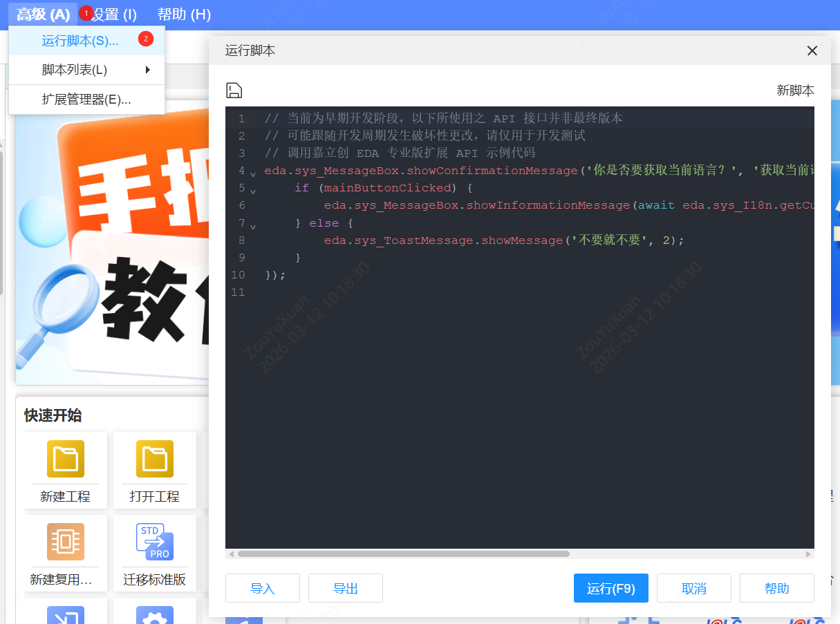Screen dimensions: 840x624
Task: Run the script with 运行(F9) button
Action: [610, 588]
